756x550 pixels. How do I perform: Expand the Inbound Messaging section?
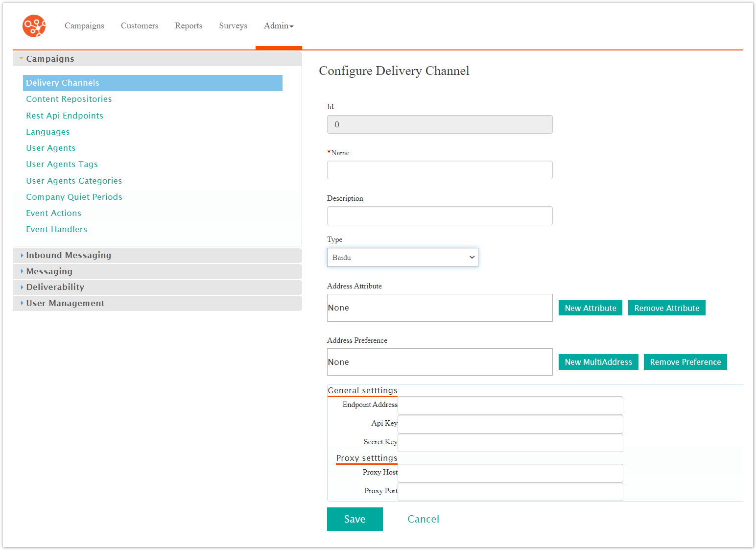pyautogui.click(x=157, y=255)
